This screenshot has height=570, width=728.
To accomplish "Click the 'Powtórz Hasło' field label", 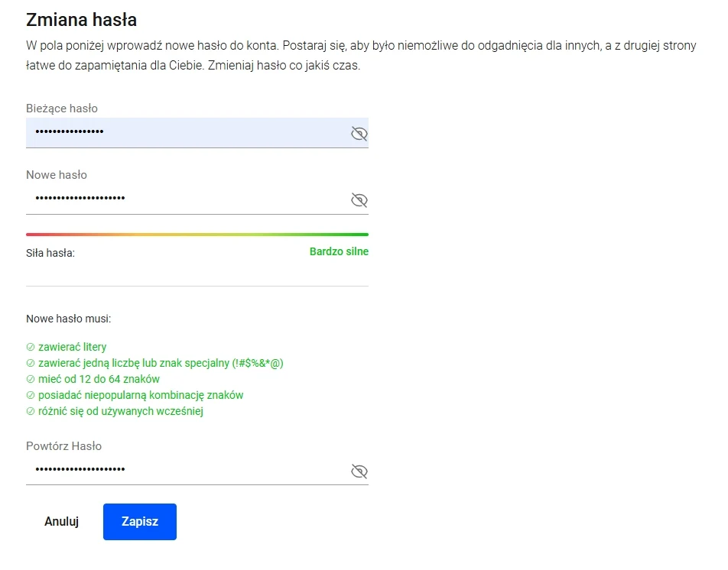I will pos(63,446).
